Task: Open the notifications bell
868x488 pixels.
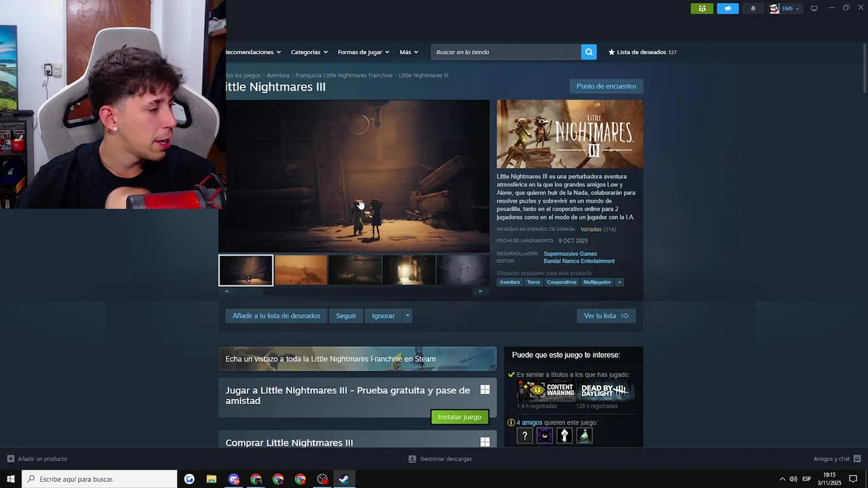Action: 753,8
